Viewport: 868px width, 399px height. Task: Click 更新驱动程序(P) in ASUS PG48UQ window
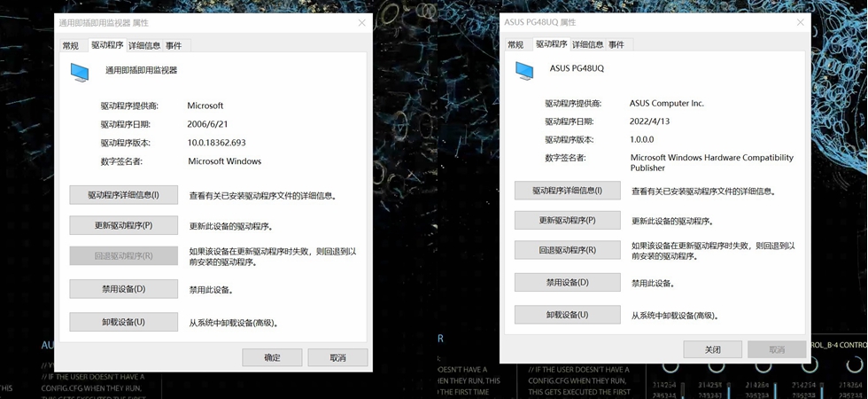pos(568,220)
